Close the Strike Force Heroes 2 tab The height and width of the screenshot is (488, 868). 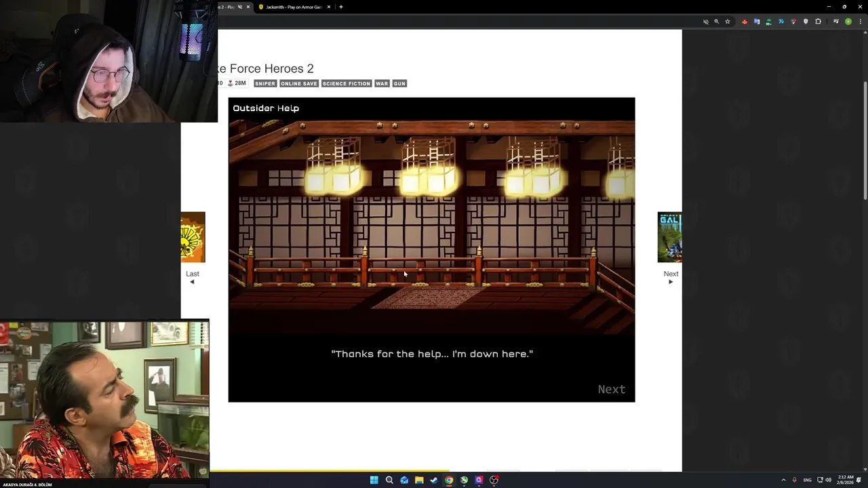(x=248, y=7)
